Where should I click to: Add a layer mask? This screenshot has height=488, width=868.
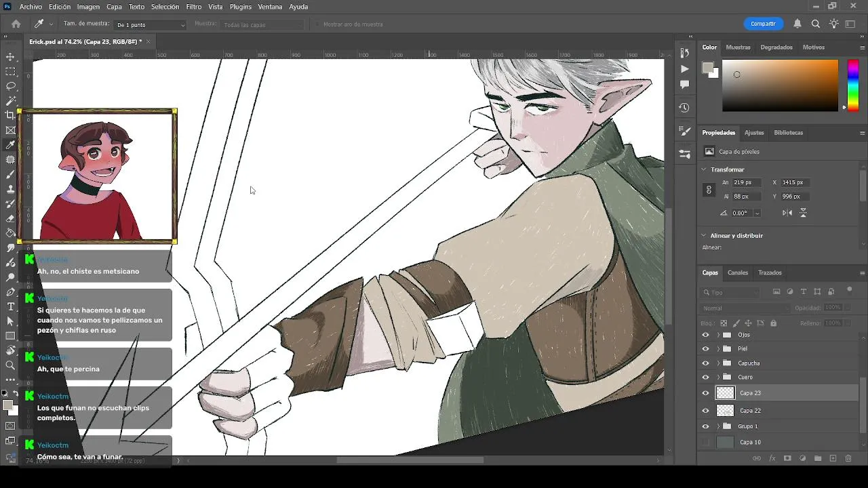pos(787,459)
